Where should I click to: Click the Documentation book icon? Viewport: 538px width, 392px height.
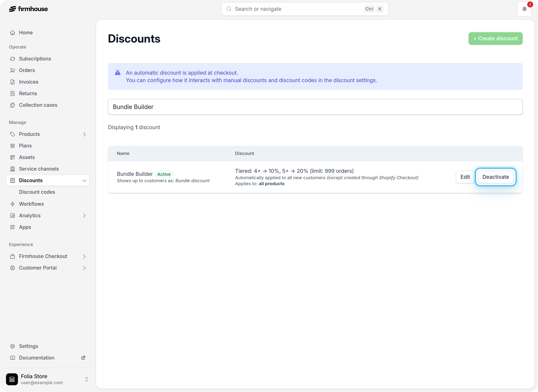(13, 358)
